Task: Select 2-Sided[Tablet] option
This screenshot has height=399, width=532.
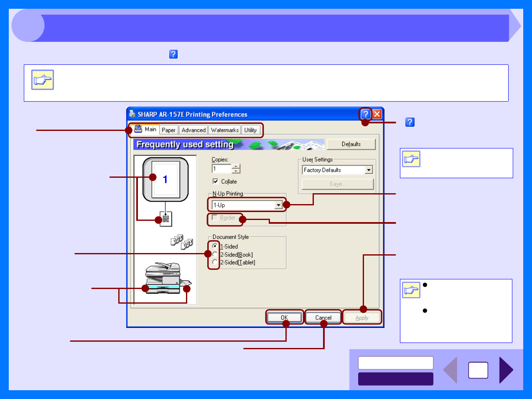Action: click(215, 262)
